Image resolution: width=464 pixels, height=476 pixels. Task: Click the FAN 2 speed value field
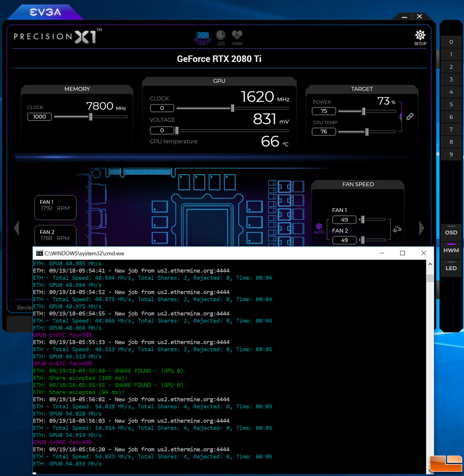(x=344, y=240)
